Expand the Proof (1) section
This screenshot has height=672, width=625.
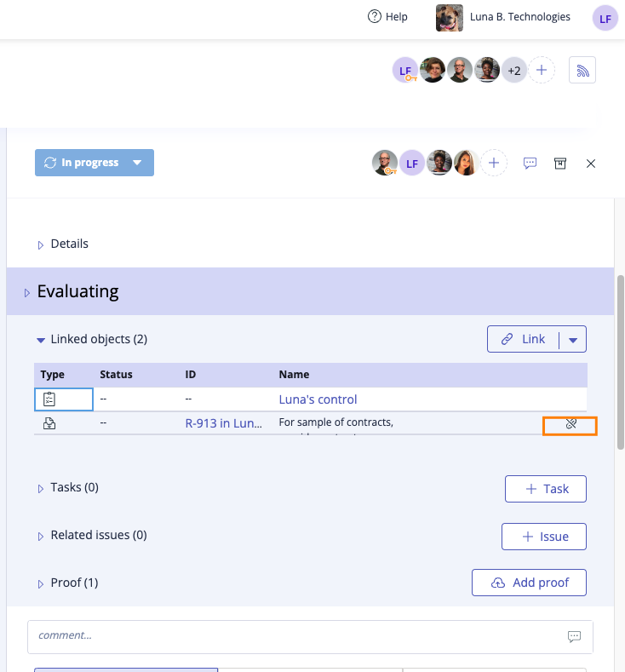pos(40,583)
